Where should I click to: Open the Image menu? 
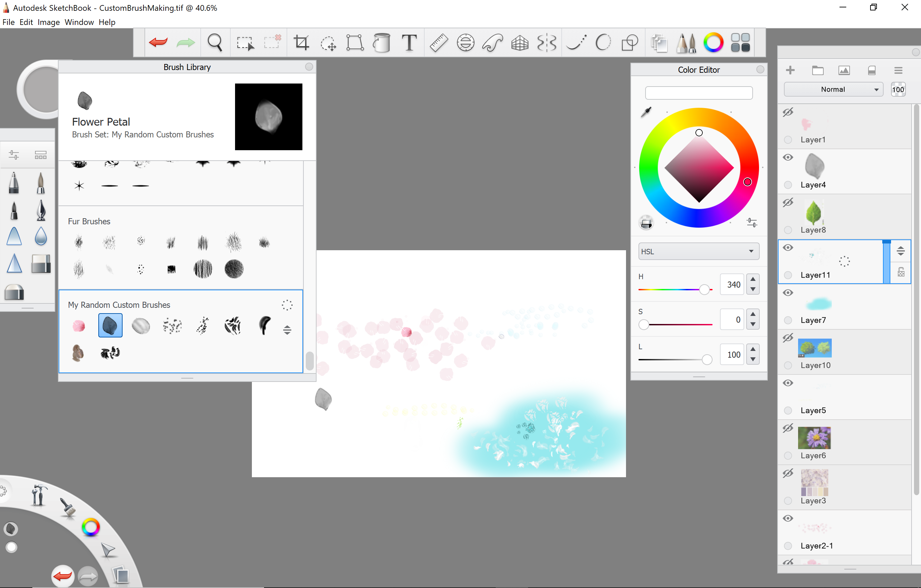coord(48,22)
